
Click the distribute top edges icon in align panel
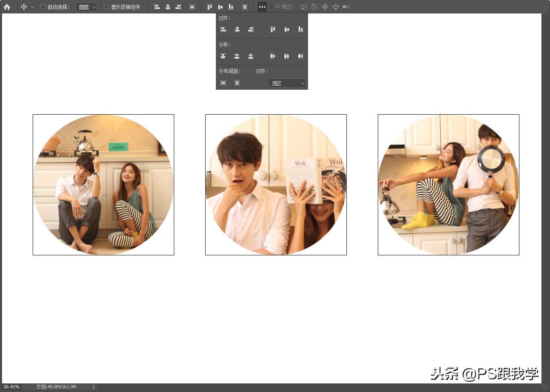pos(223,56)
